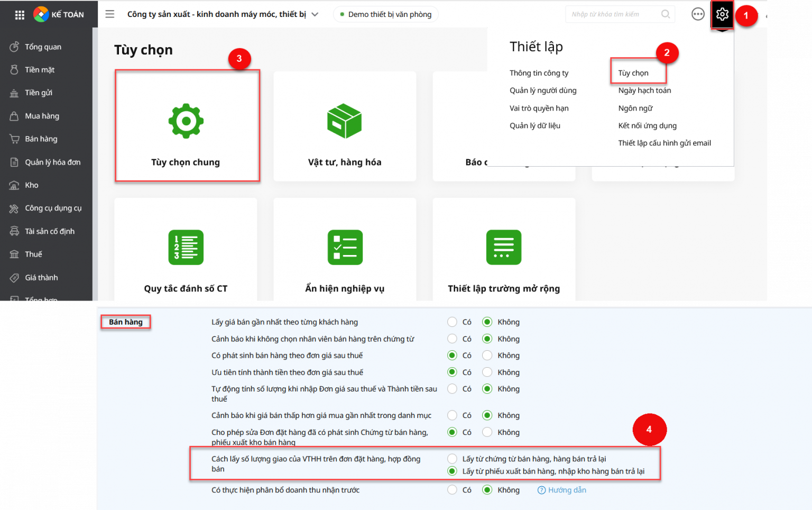812x510 pixels.
Task: Click the chat bubble icon in header
Action: (698, 14)
